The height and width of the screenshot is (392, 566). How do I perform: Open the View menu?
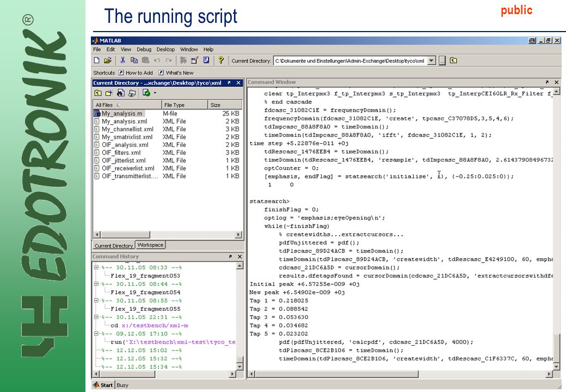pos(126,50)
